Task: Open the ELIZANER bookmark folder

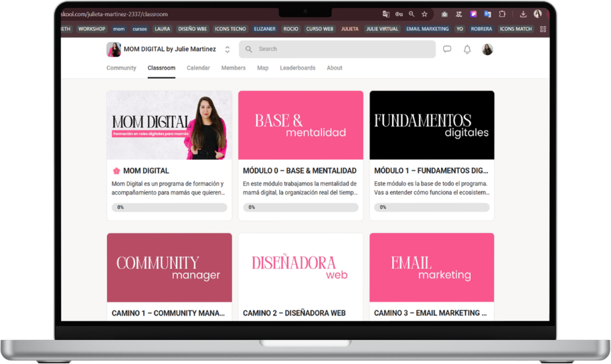Action: tap(264, 29)
